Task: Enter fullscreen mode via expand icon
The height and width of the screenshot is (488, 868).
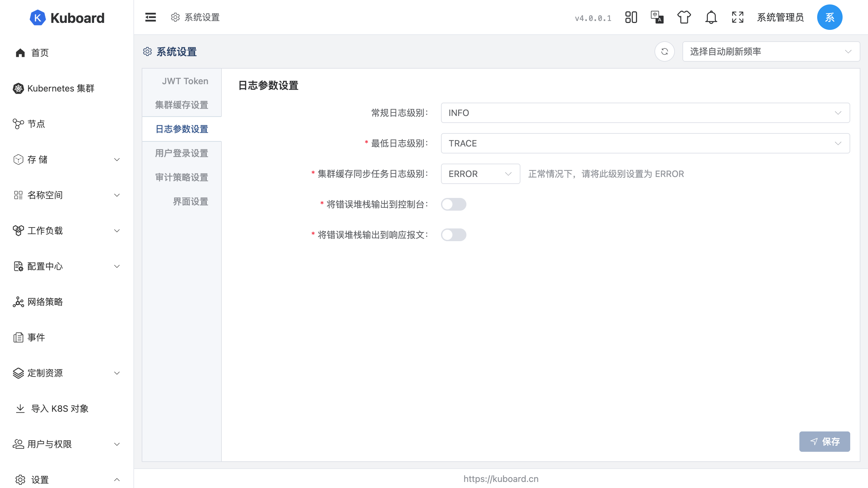Action: coord(737,17)
